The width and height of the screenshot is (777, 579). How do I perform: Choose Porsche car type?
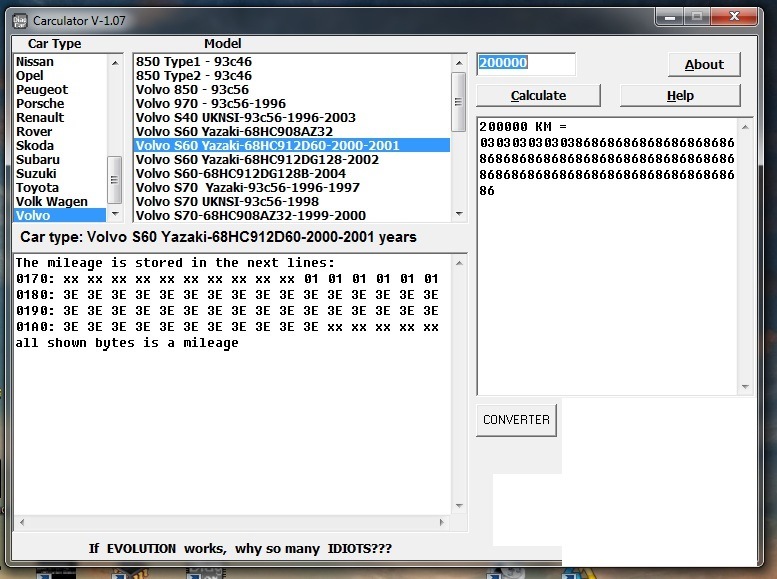60,103
